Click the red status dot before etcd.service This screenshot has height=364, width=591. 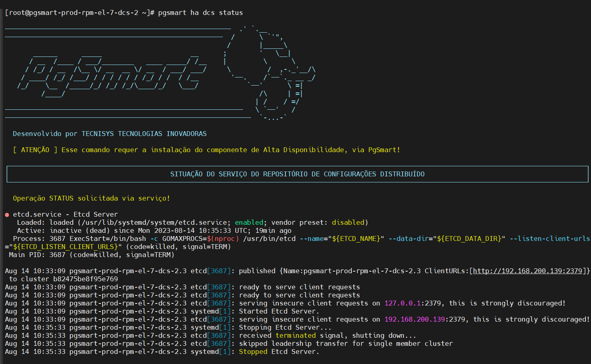[x=7, y=215]
